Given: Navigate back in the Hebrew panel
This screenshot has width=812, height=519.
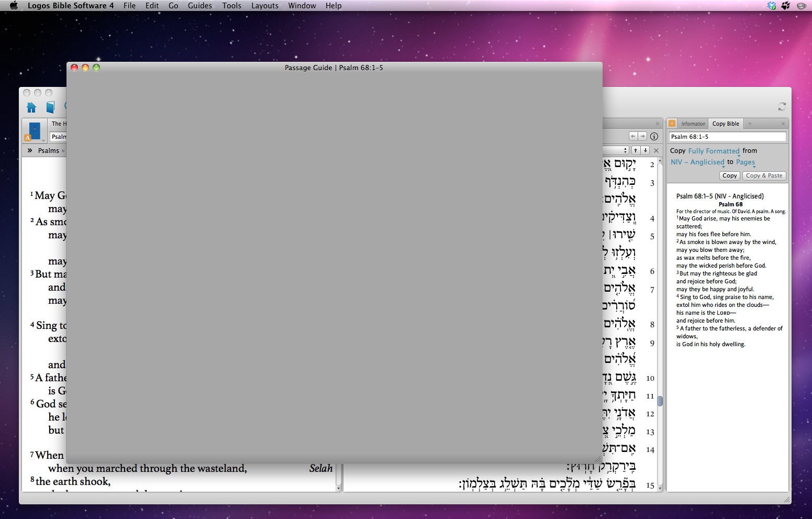Looking at the screenshot, I should pyautogui.click(x=633, y=136).
